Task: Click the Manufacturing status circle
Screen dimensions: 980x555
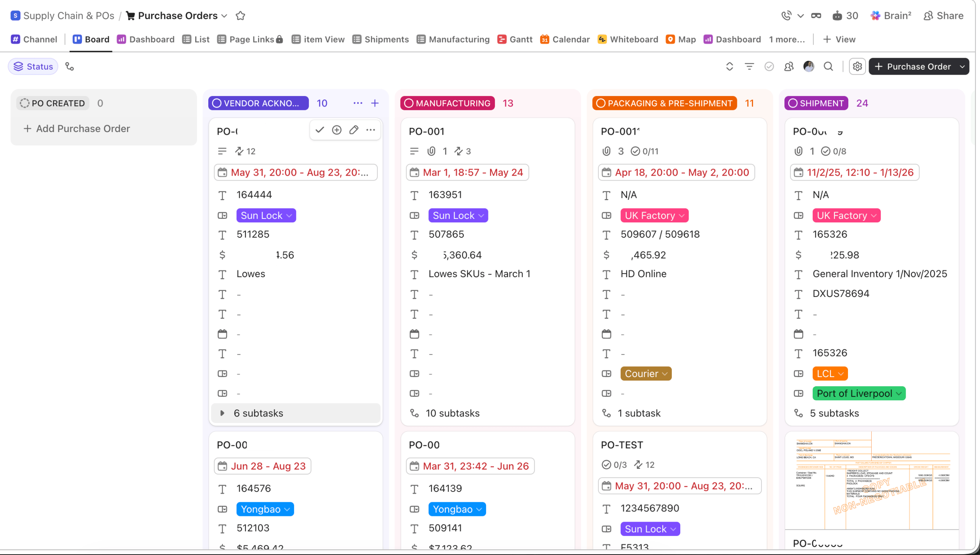Action: tap(409, 103)
